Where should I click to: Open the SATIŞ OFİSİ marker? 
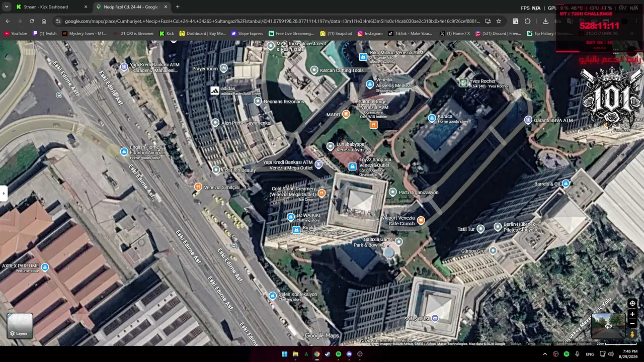(x=435, y=318)
